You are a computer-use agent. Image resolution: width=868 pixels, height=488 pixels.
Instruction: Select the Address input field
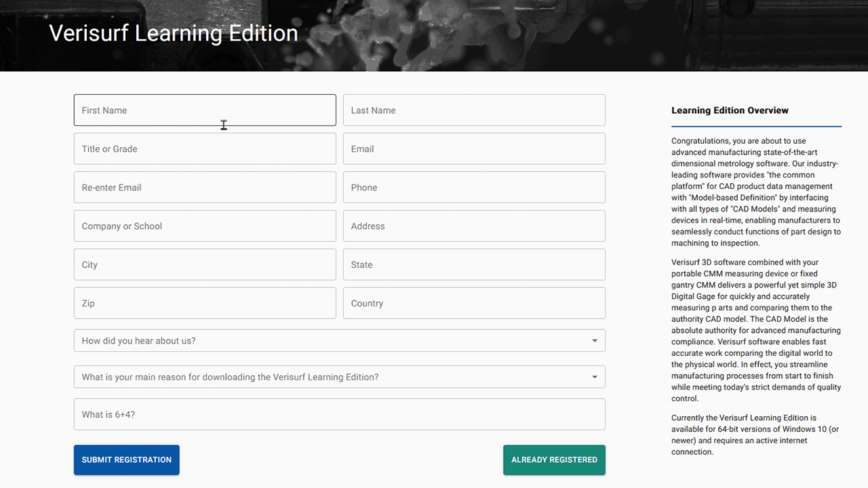[474, 226]
